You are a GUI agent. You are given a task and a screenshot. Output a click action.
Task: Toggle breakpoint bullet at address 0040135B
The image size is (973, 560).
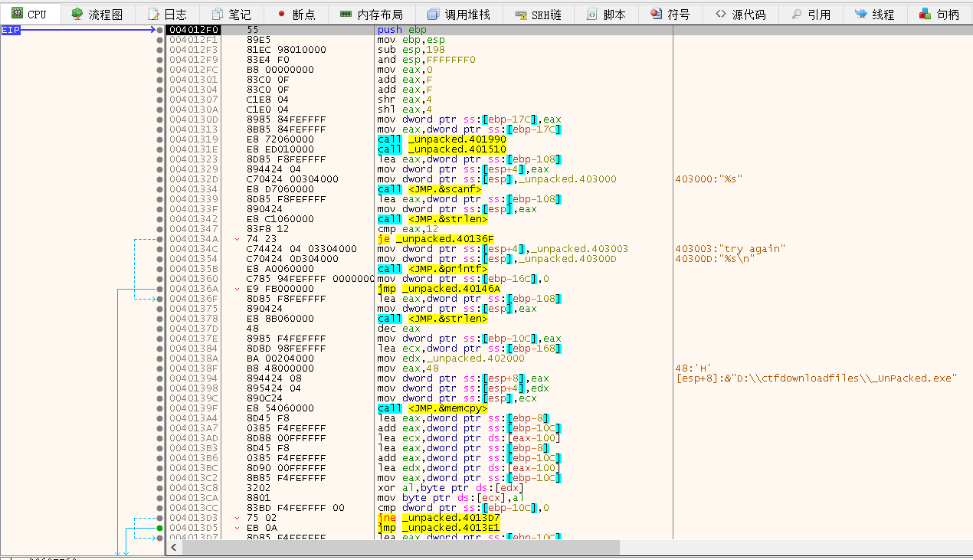pyautogui.click(x=159, y=269)
